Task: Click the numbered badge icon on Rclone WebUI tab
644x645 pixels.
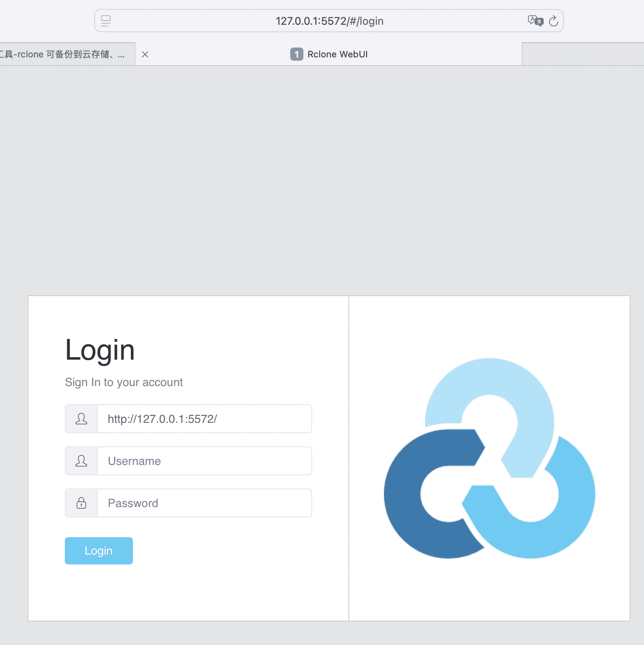Action: [x=296, y=54]
